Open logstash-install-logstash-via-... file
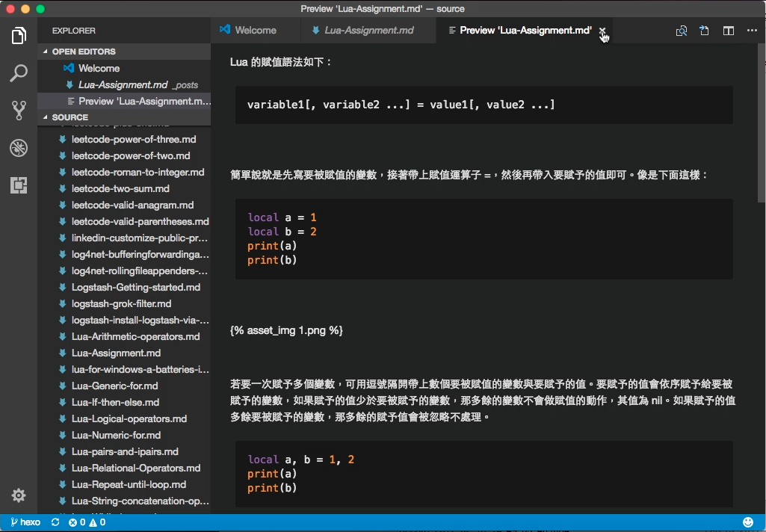Screen dimensions: 766x532 coord(124,320)
